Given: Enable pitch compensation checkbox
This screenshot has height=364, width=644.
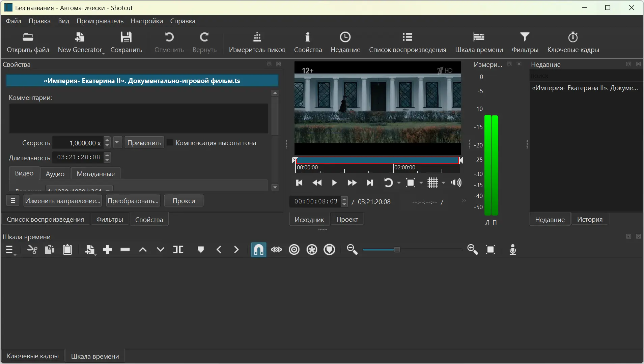Looking at the screenshot, I should click(170, 143).
